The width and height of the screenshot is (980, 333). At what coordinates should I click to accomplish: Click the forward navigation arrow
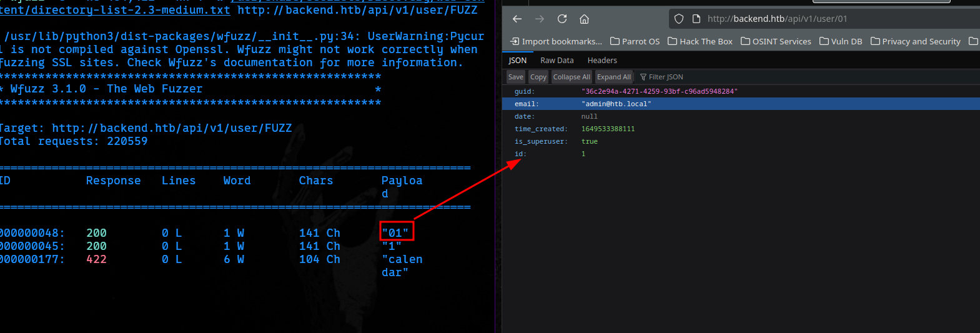(540, 19)
